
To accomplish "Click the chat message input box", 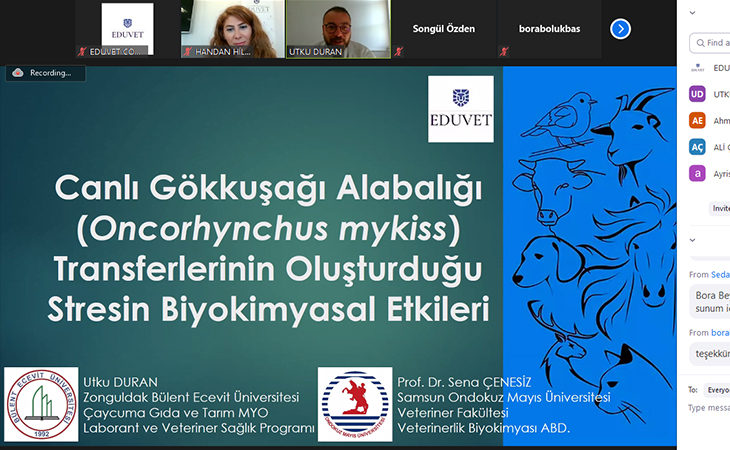I will (708, 408).
